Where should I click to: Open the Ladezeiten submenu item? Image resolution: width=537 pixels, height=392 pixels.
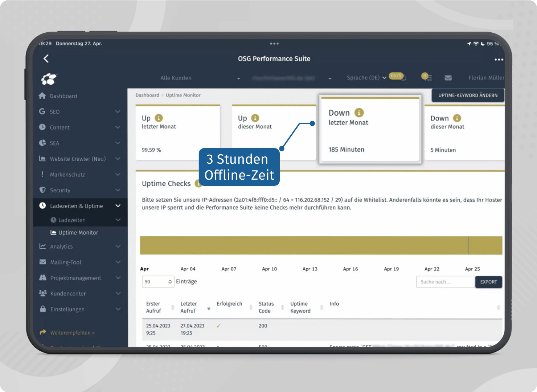pos(72,220)
